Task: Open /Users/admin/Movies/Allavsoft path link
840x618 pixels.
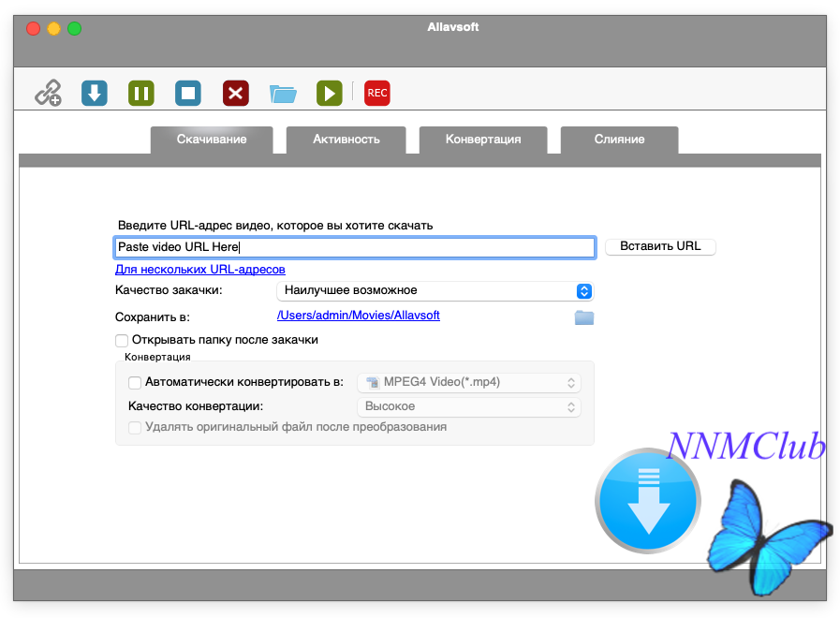Action: pos(359,316)
